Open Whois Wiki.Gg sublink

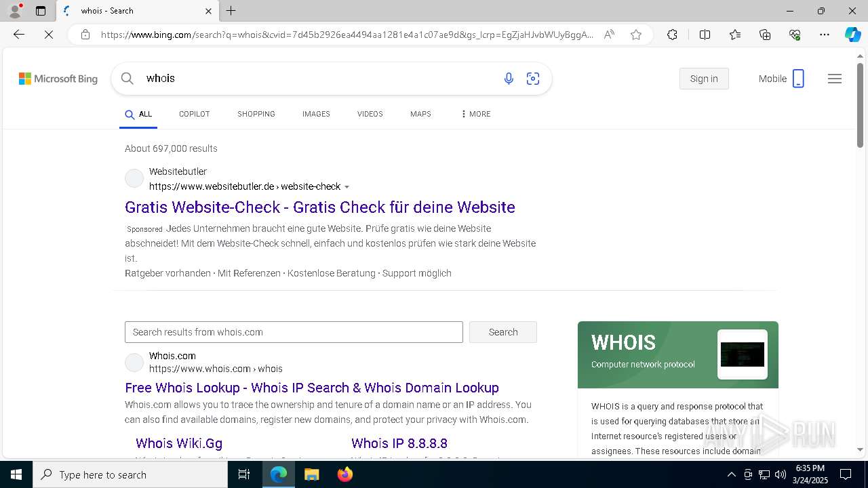coord(179,443)
